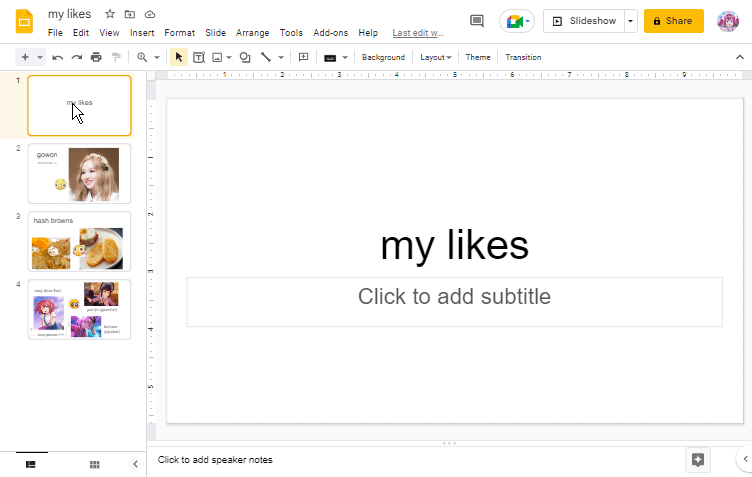Expand the Layout dropdown
Image resolution: width=752 pixels, height=477 pixels.
click(435, 57)
